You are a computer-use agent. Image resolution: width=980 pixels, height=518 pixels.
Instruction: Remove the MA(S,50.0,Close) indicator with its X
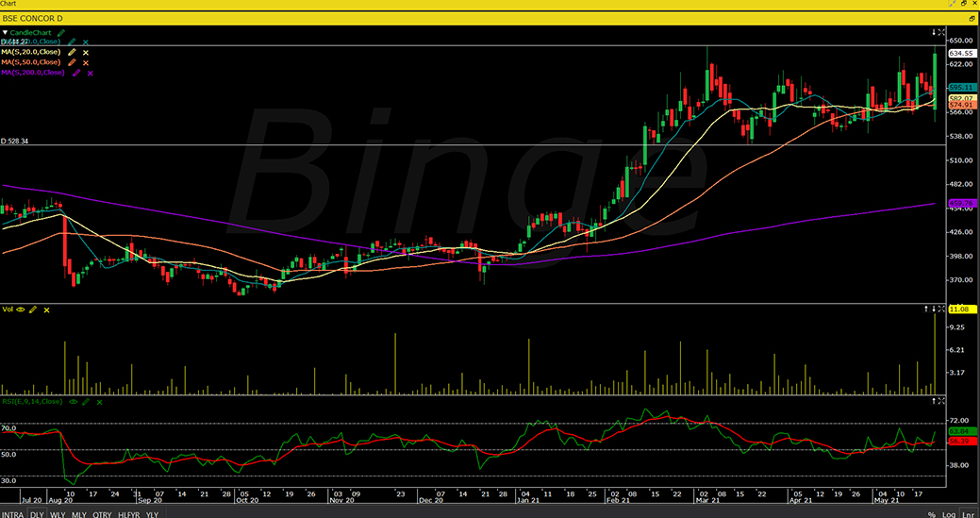pyautogui.click(x=86, y=62)
